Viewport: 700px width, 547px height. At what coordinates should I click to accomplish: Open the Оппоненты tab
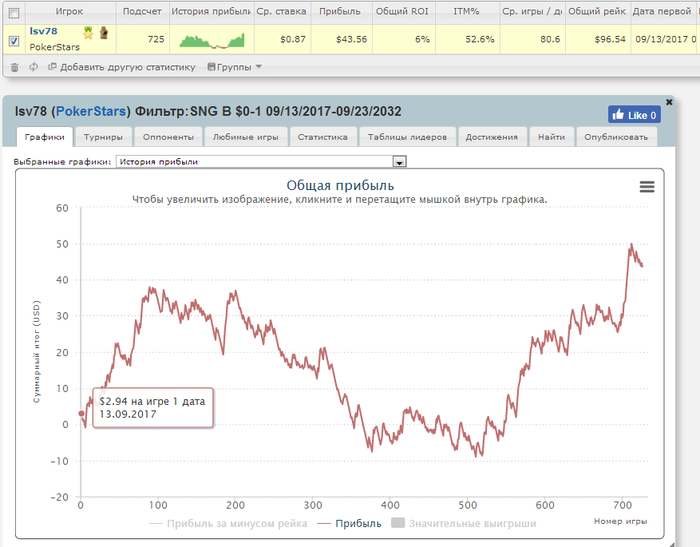coord(168,137)
